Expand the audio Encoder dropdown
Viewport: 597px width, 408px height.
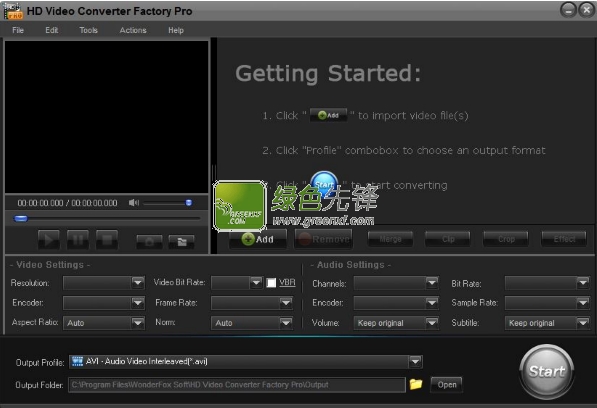(431, 303)
